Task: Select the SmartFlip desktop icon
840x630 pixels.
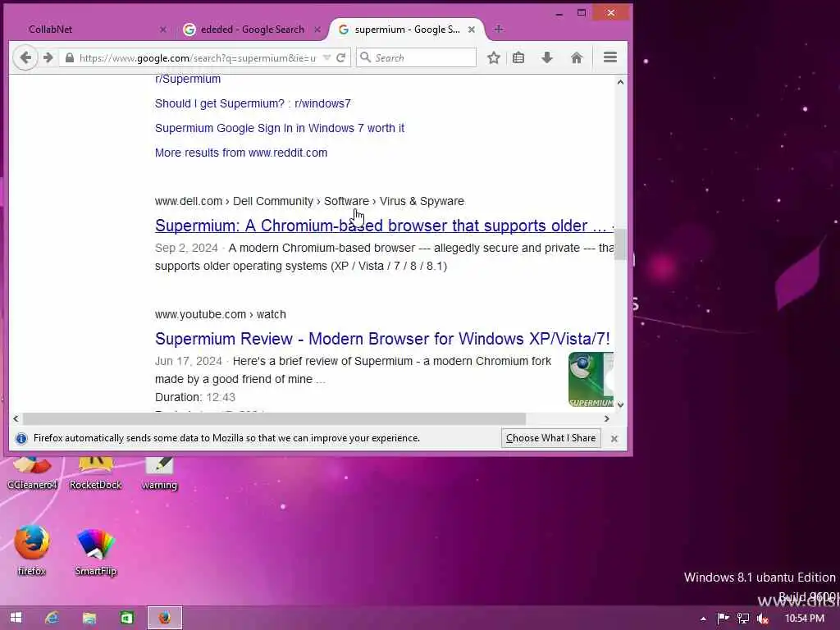Action: 96,552
